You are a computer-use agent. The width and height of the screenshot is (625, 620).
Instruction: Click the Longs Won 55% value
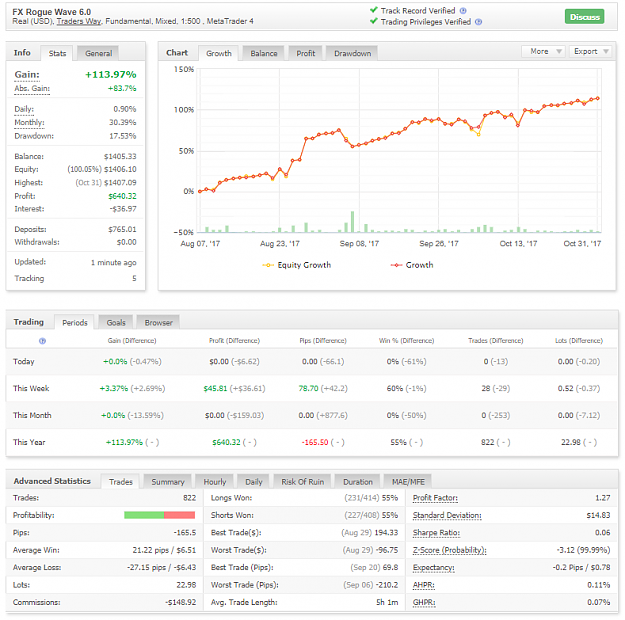click(x=390, y=498)
